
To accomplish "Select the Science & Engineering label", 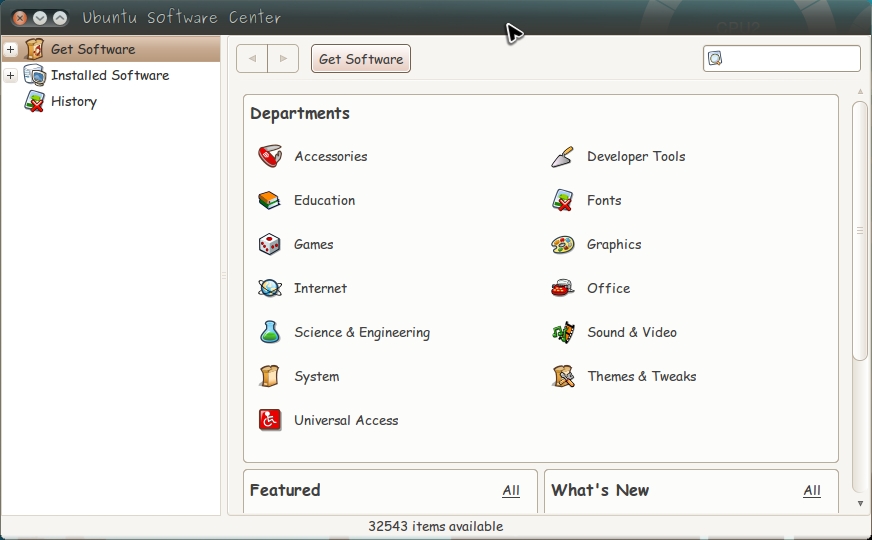I will tap(362, 333).
